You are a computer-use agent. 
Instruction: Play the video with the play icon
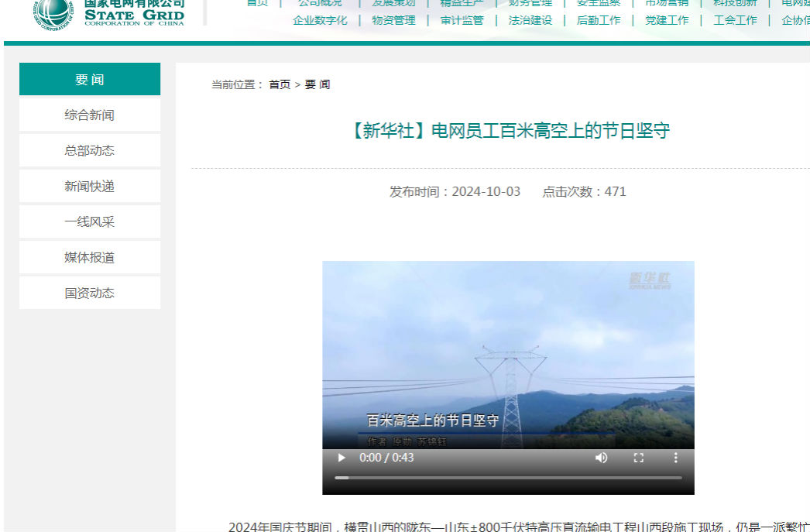pos(341,458)
